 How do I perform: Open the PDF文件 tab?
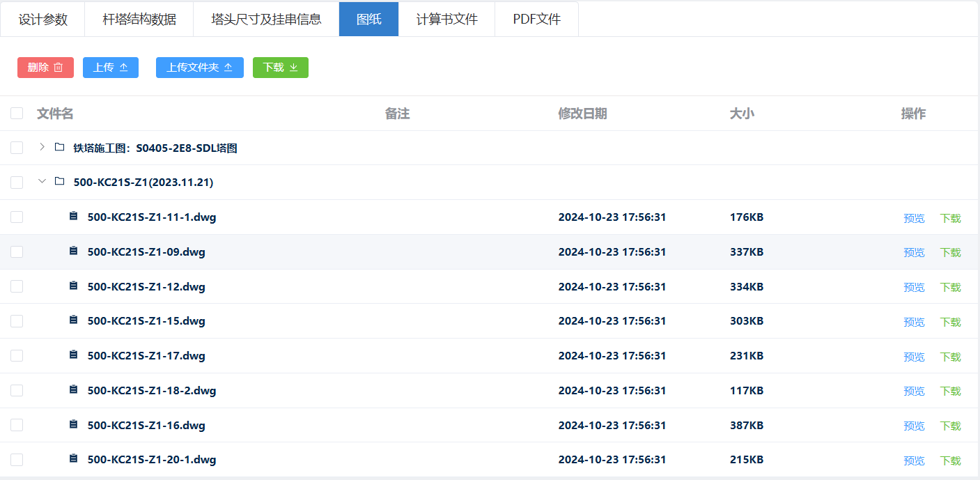click(537, 20)
